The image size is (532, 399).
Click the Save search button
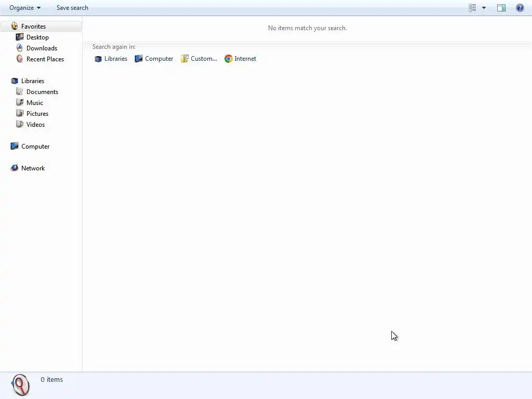click(72, 7)
